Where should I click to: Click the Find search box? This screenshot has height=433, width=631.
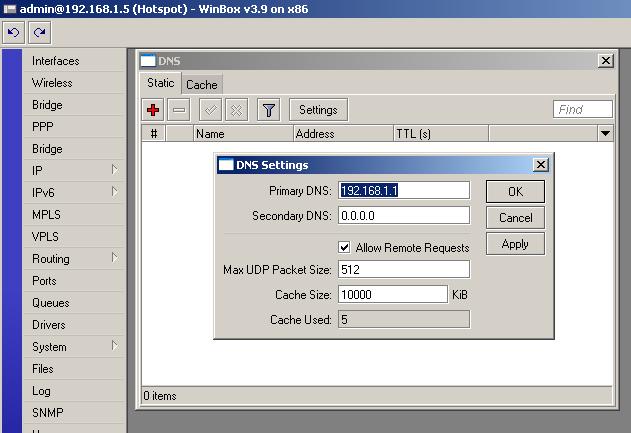[x=583, y=109]
